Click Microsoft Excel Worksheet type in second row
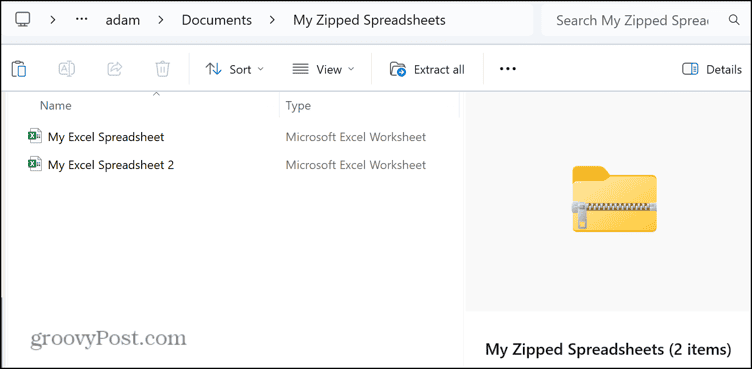The width and height of the screenshot is (752, 369). click(x=355, y=165)
